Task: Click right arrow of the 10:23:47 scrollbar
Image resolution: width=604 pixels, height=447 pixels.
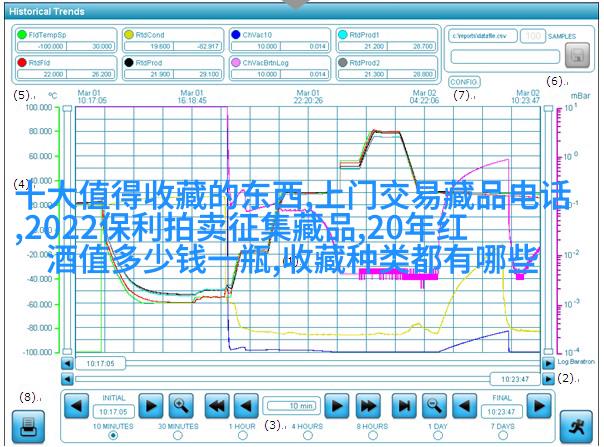Action: coord(548,379)
